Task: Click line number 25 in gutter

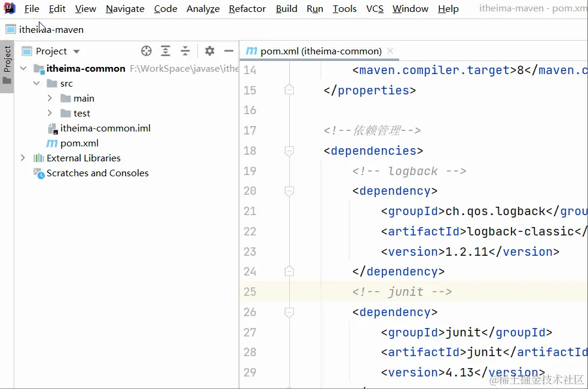Action: tap(250, 292)
